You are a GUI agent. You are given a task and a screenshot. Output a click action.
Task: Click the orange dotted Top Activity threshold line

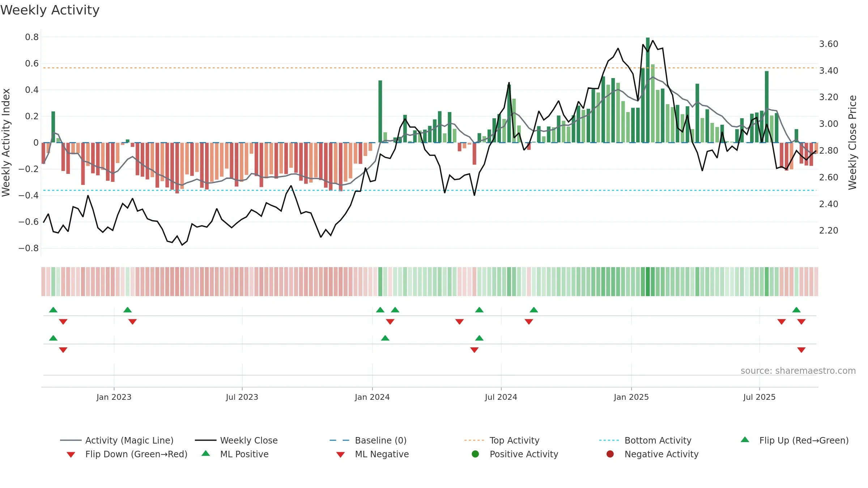(429, 68)
